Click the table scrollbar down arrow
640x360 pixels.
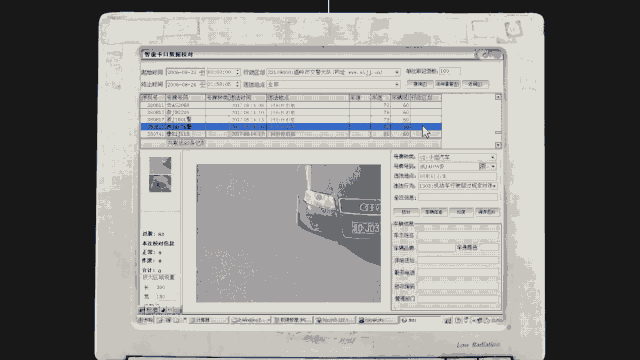(498, 145)
